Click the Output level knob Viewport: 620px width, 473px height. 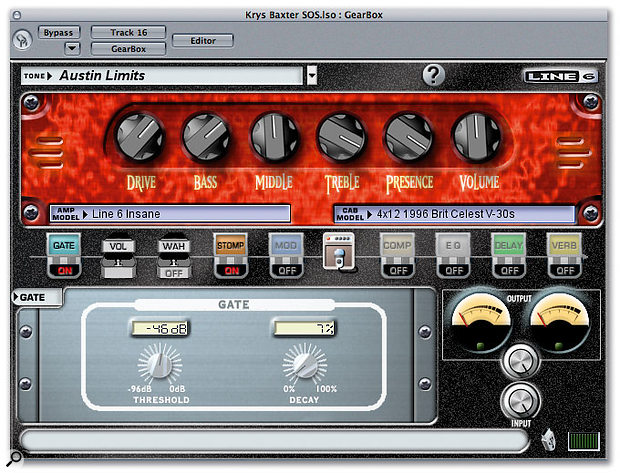coord(520,360)
